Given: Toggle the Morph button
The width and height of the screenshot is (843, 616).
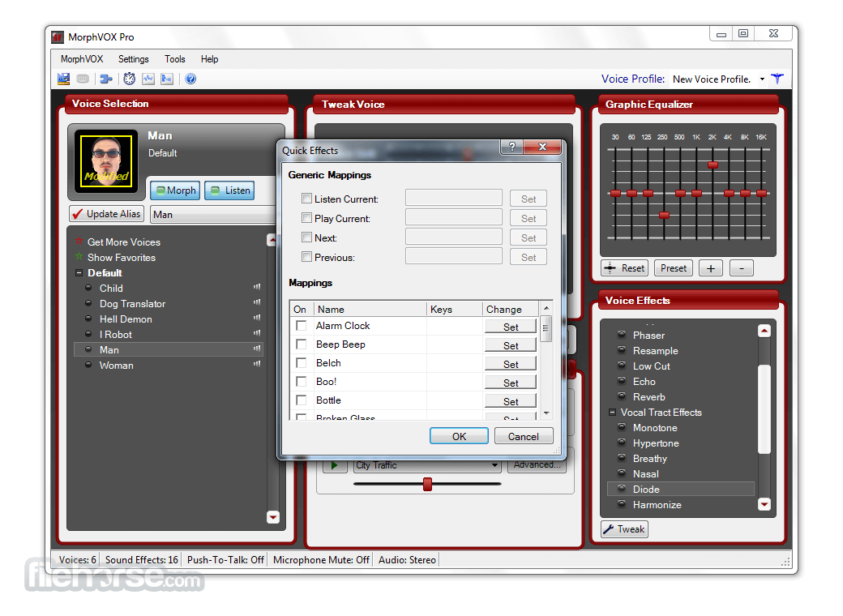Looking at the screenshot, I should coord(175,190).
